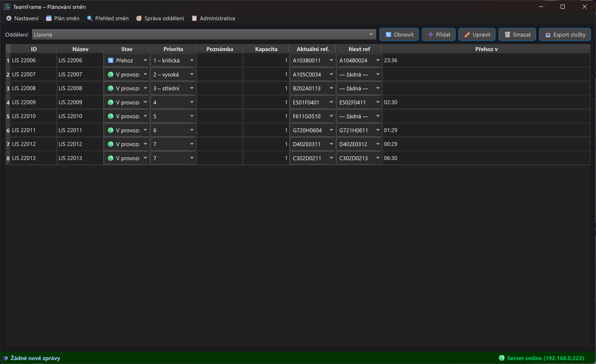Viewport: 596px width, 364px height.
Task: Click the TeamFrame app icon in title bar
Action: 7,7
